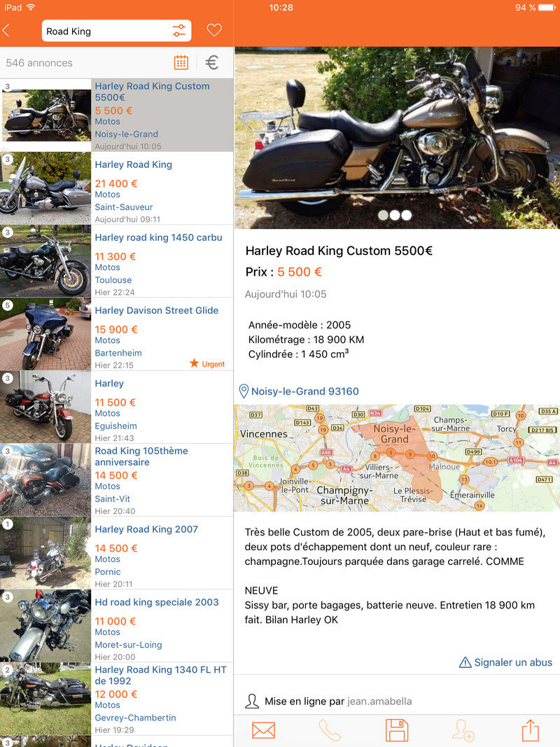Call the seller phone icon

click(x=330, y=730)
